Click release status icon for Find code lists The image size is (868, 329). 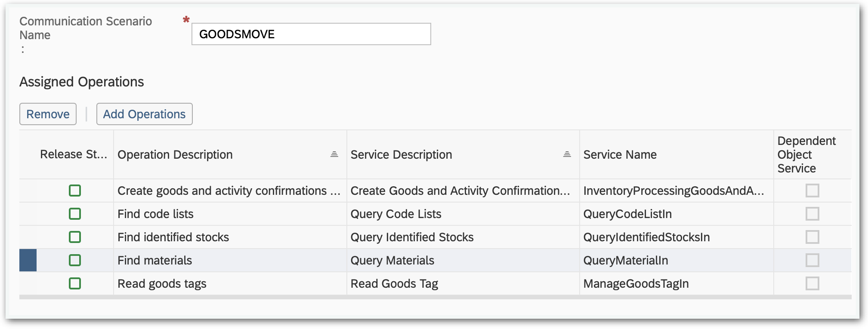coord(75,214)
